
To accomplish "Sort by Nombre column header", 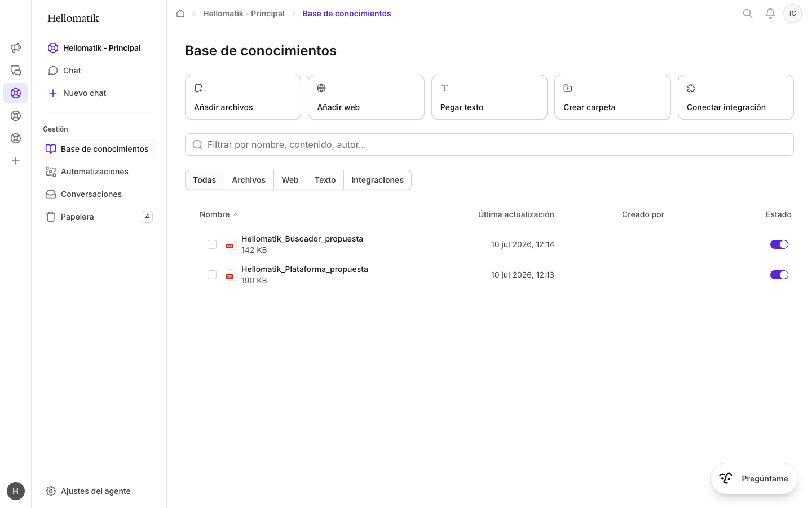I will coord(219,214).
